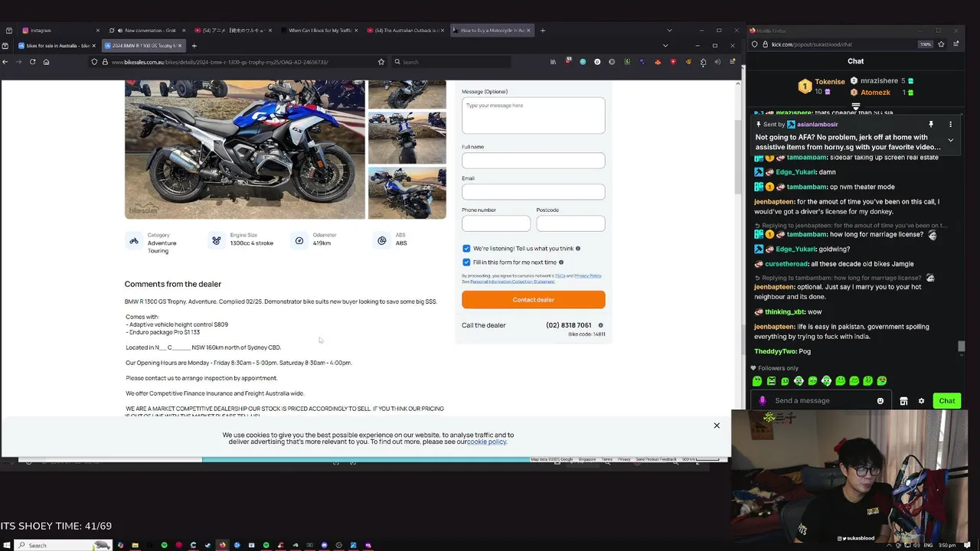Expand the tab list dropdown in top row
This screenshot has width=980, height=551.
pyautogui.click(x=668, y=31)
